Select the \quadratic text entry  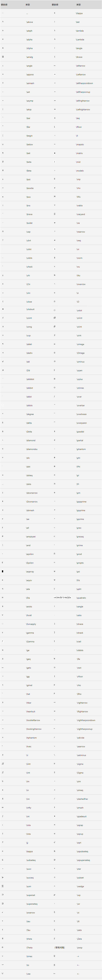(81, 598)
